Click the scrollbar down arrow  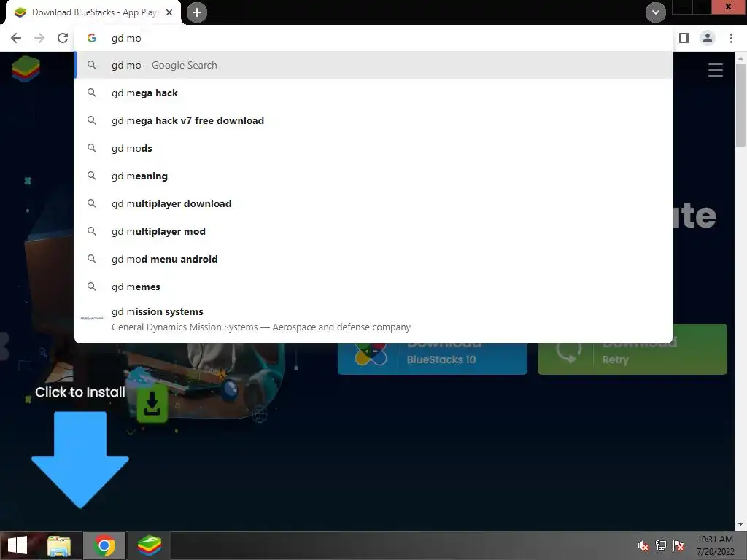pos(740,525)
